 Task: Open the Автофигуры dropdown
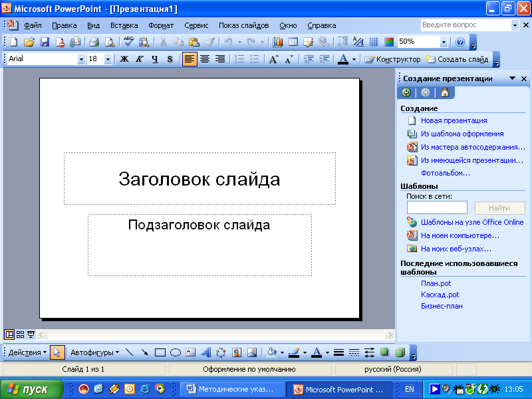tap(94, 352)
